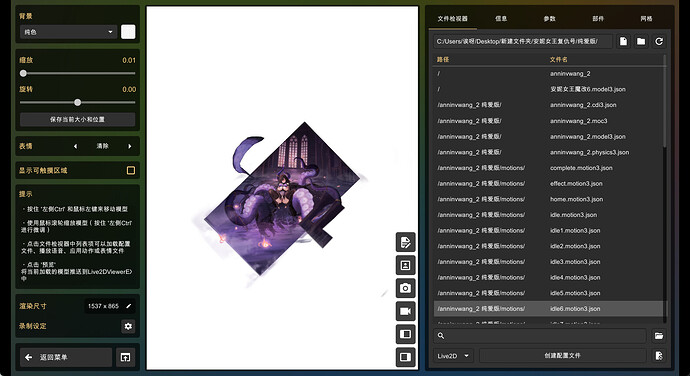Viewport: 690px width, 376px height.
Task: Select idle5.motion3.json file
Action: pyautogui.click(x=548, y=293)
